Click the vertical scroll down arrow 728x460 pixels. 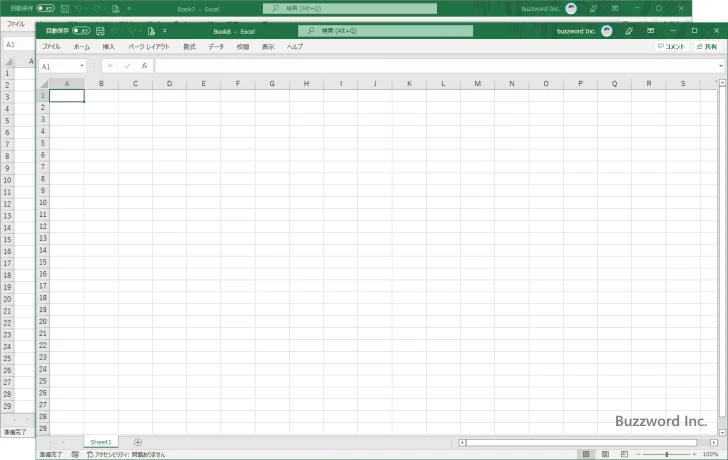point(722,432)
